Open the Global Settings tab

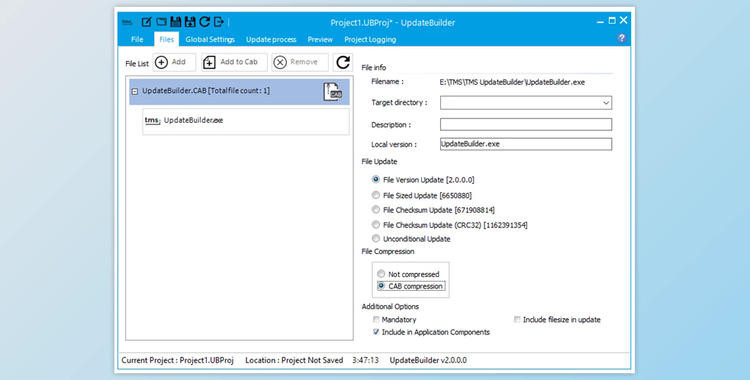click(x=210, y=39)
